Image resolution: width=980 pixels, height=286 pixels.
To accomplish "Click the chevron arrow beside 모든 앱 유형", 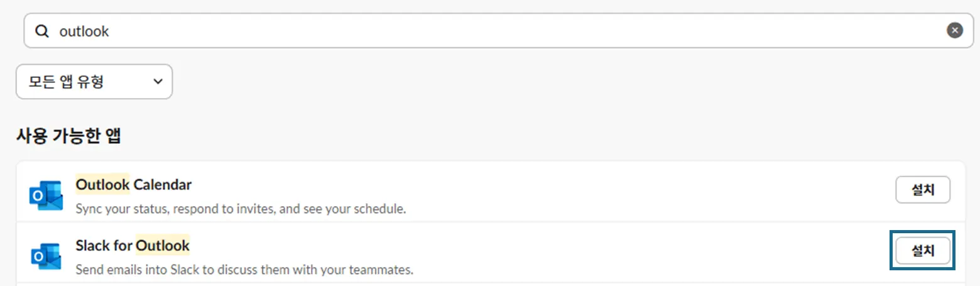I will point(158,82).
